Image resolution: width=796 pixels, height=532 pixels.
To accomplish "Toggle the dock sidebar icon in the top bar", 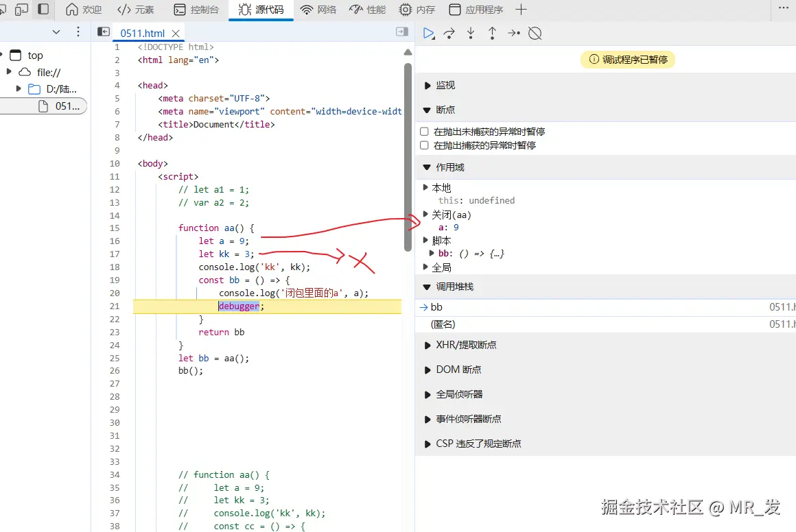I will pyautogui.click(x=44, y=9).
